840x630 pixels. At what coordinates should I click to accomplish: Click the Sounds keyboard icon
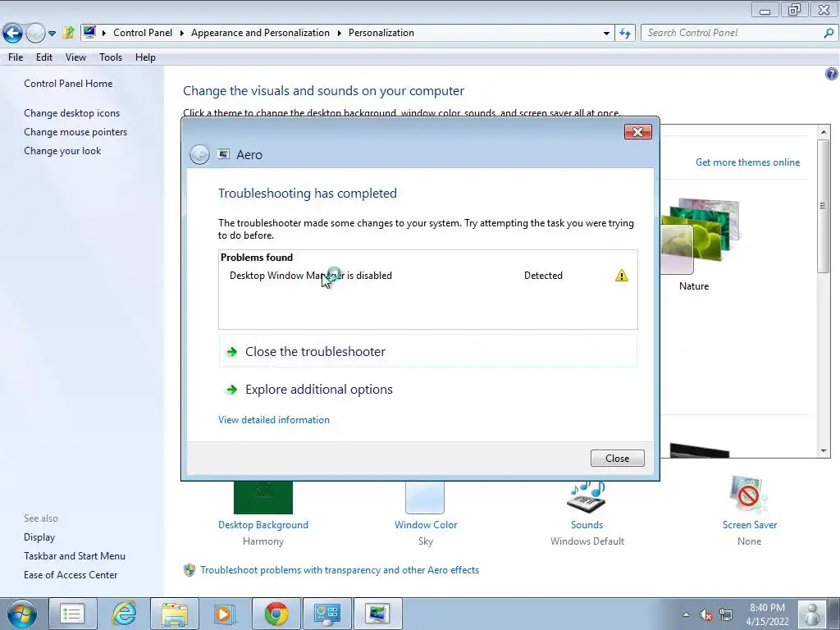coord(587,497)
